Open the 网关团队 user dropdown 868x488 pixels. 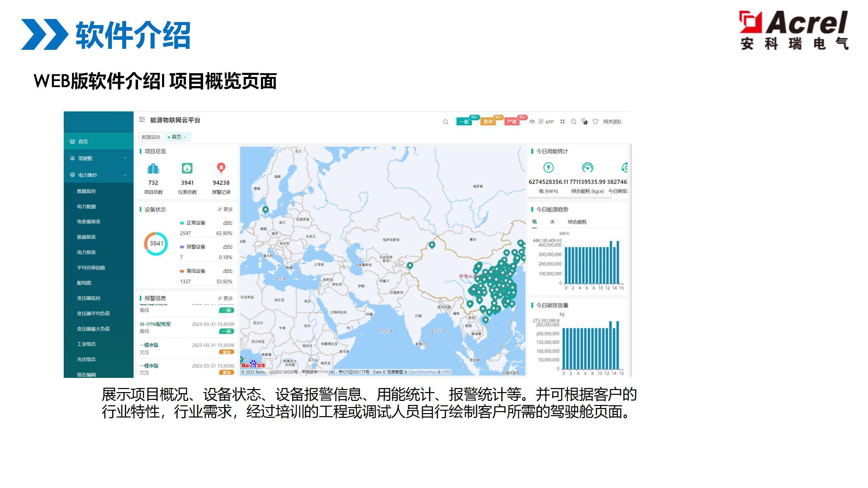(612, 122)
